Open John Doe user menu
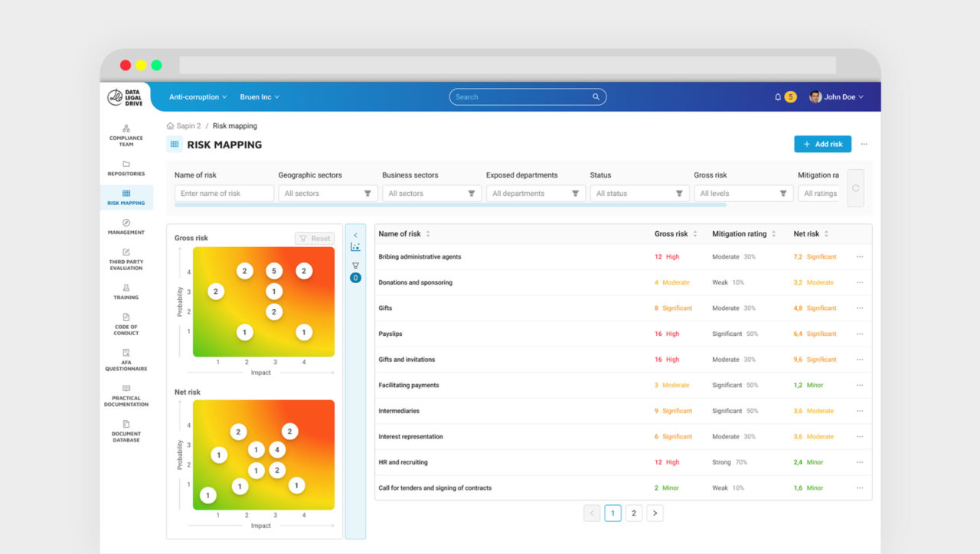The image size is (980, 554). click(x=836, y=97)
